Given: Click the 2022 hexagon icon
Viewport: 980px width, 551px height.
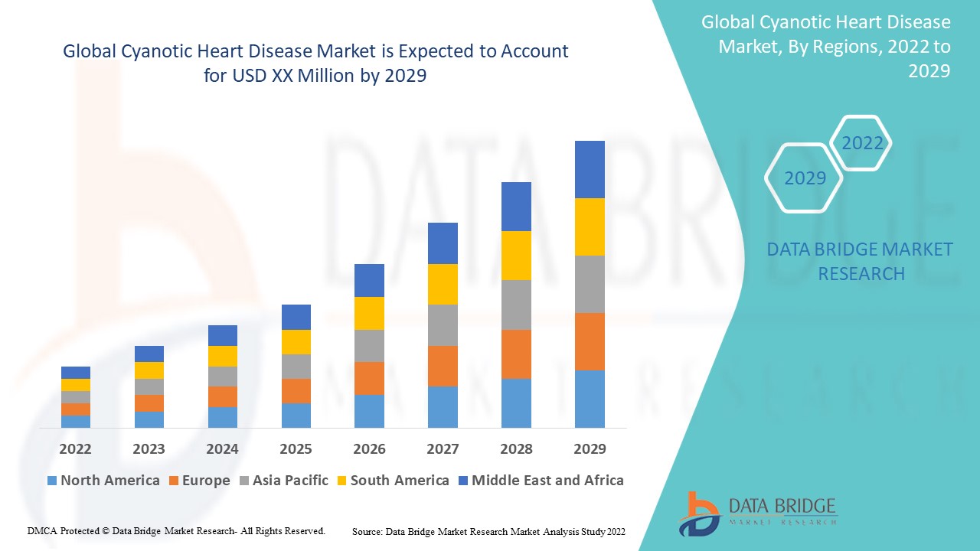Looking at the screenshot, I should point(862,143).
